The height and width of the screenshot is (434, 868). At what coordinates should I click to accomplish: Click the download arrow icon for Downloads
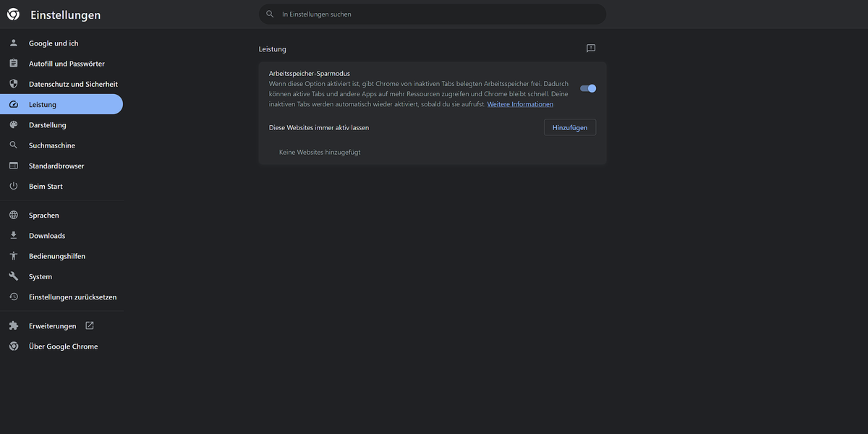[13, 235]
